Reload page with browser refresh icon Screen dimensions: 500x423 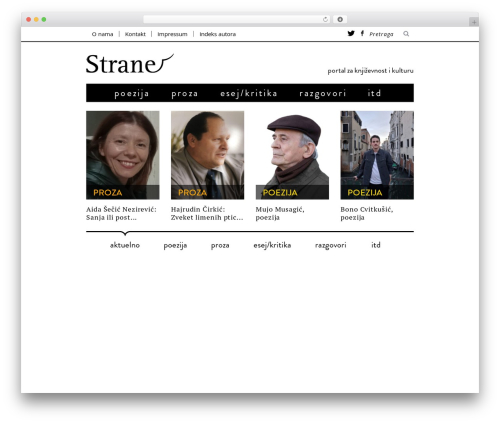(325, 20)
